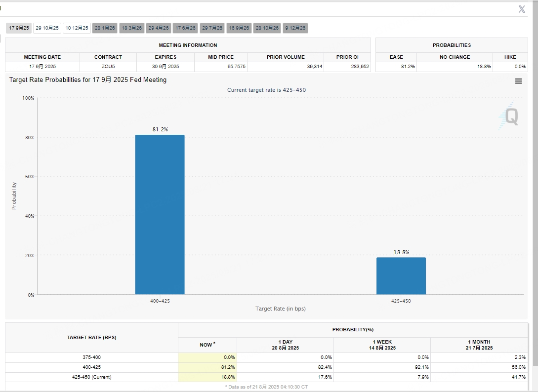Click the 41.7% one-month probability cell
Screen dimensions: 538x392
[479, 377]
